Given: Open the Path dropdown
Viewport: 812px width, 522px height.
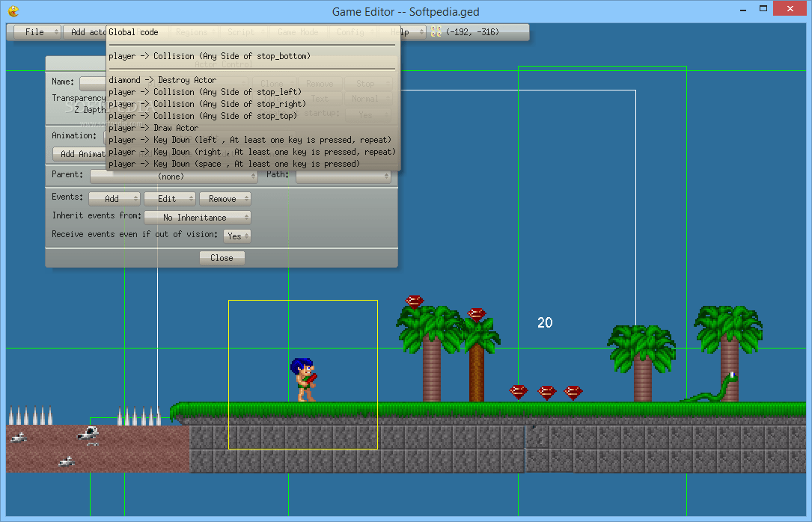Looking at the screenshot, I should pyautogui.click(x=343, y=176).
